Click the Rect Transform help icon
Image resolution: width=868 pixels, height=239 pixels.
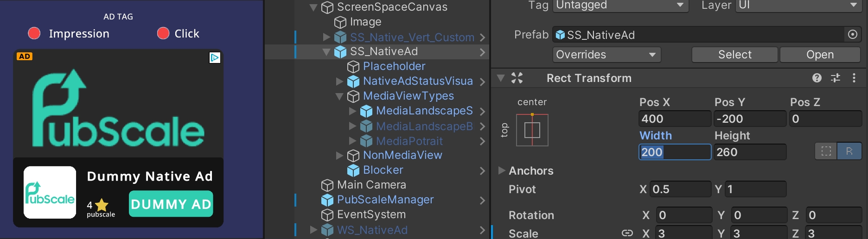coord(817,78)
